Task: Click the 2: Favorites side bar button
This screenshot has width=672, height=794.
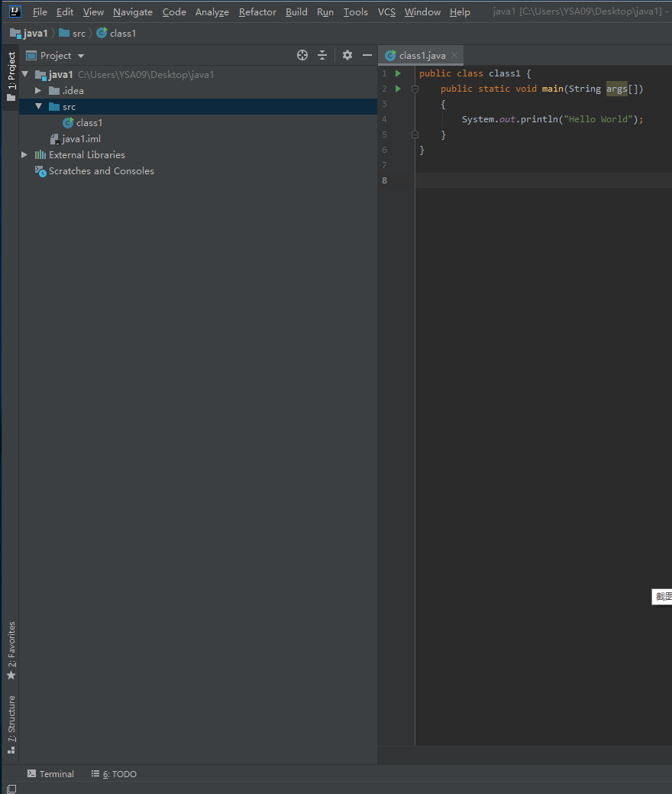Action: [11, 640]
